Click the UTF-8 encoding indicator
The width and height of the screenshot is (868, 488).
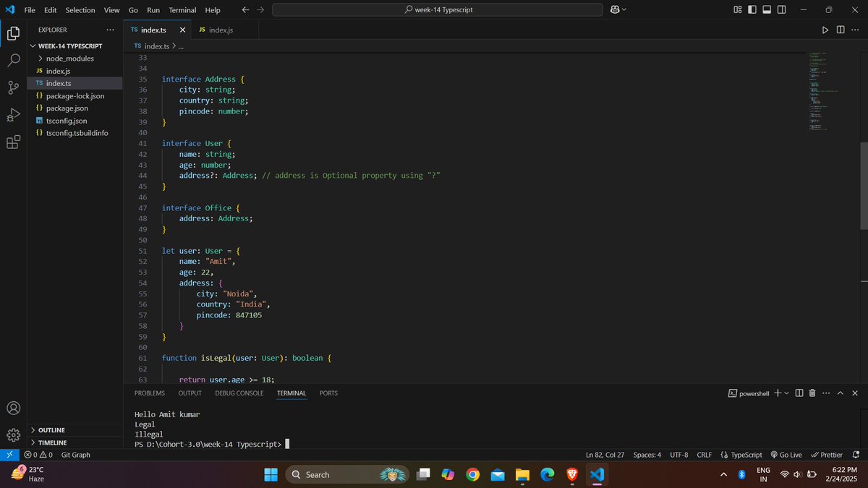[x=679, y=455]
